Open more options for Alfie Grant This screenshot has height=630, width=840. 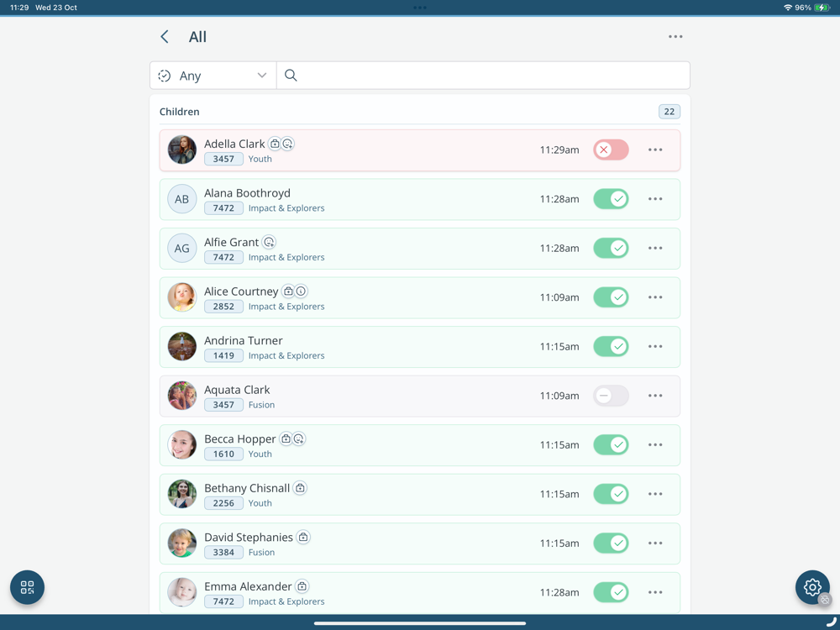click(x=655, y=249)
